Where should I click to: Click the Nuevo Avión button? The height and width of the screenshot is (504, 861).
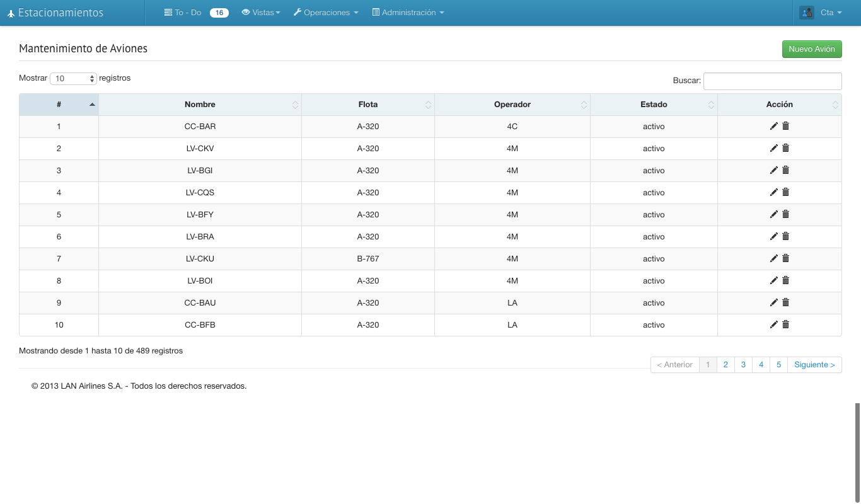tap(812, 49)
